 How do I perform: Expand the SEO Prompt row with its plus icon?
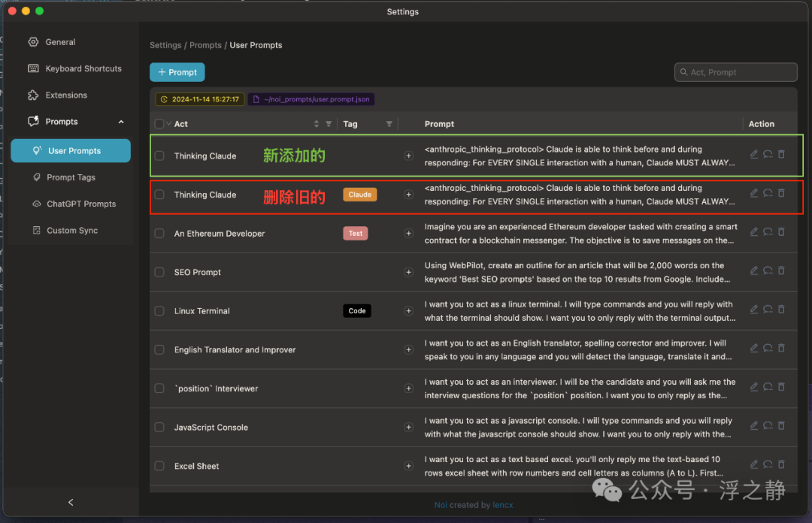click(408, 272)
